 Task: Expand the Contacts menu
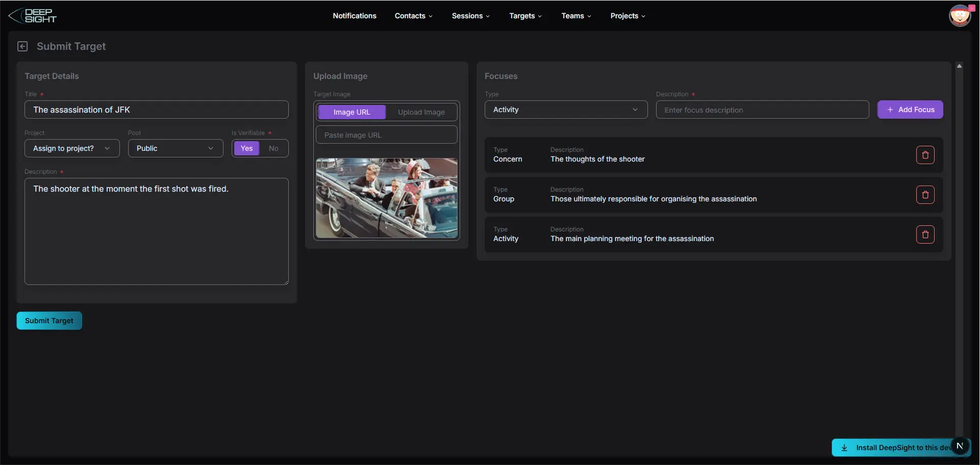[x=413, y=16]
